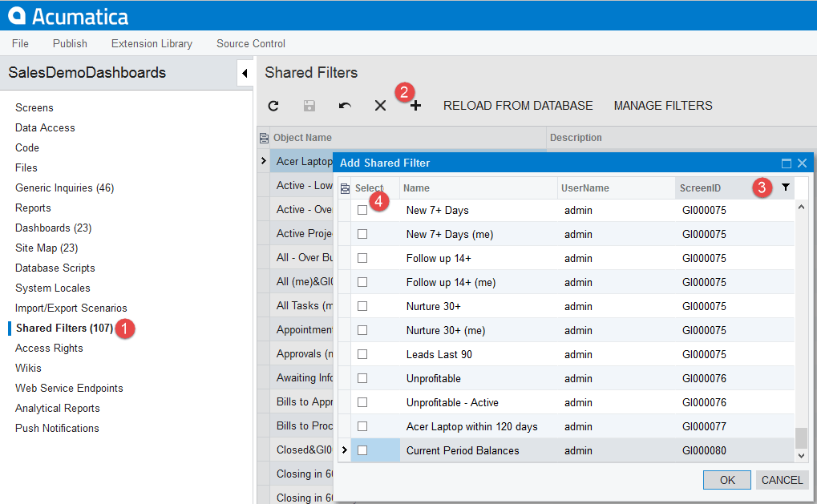Click the Description column header
Viewport: 817px width, 504px height.
tap(682, 138)
